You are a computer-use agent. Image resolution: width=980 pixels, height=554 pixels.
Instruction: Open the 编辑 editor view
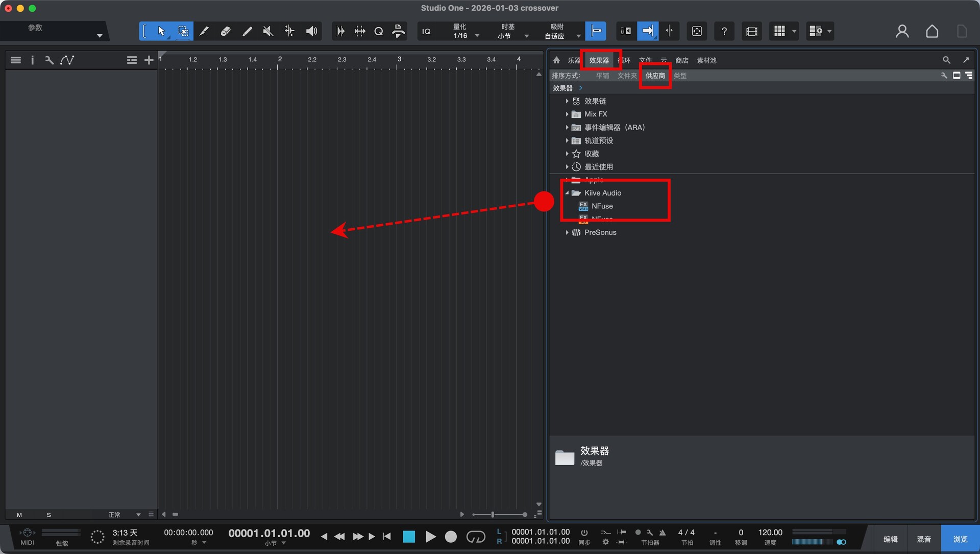point(890,539)
